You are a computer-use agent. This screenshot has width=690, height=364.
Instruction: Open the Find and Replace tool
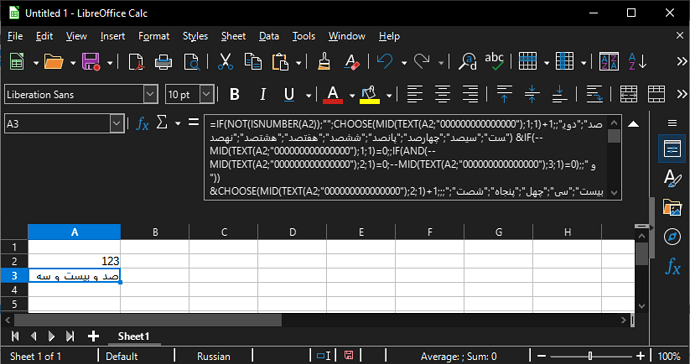tap(467, 62)
